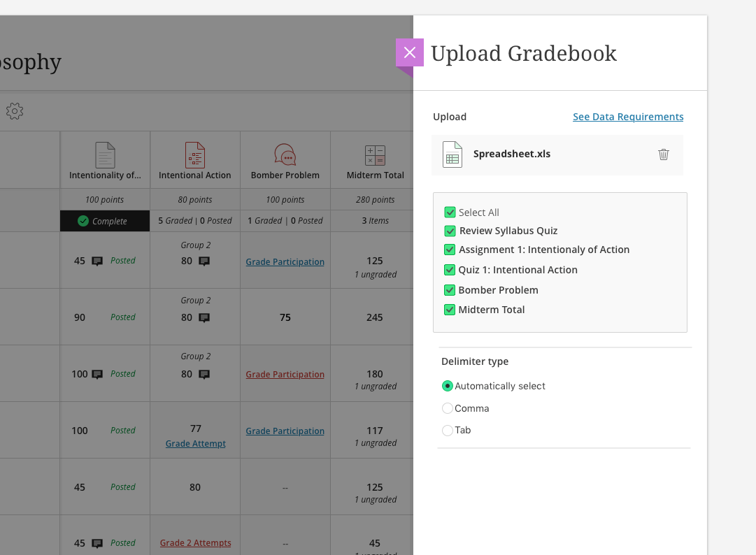Click the Intentional Action quiz icon
Image resolution: width=756 pixels, height=555 pixels.
[195, 155]
